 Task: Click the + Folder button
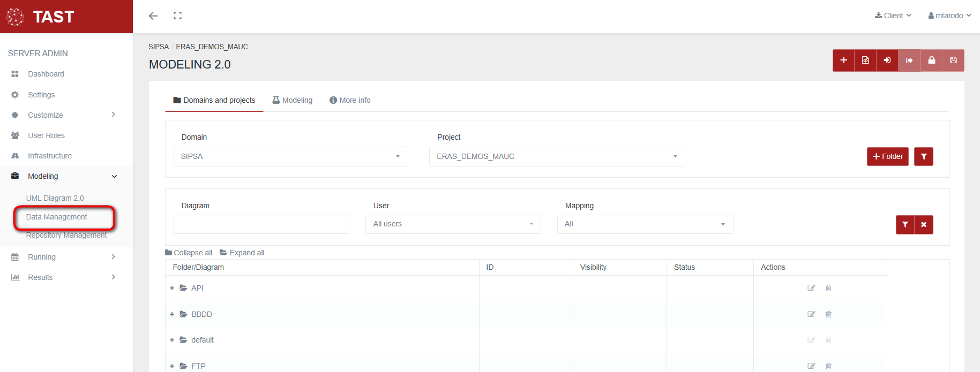[887, 157]
